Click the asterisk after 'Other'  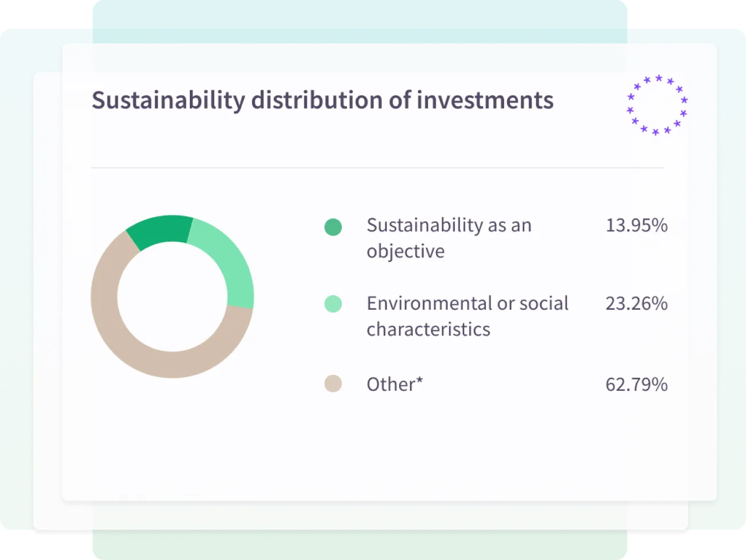coord(420,380)
